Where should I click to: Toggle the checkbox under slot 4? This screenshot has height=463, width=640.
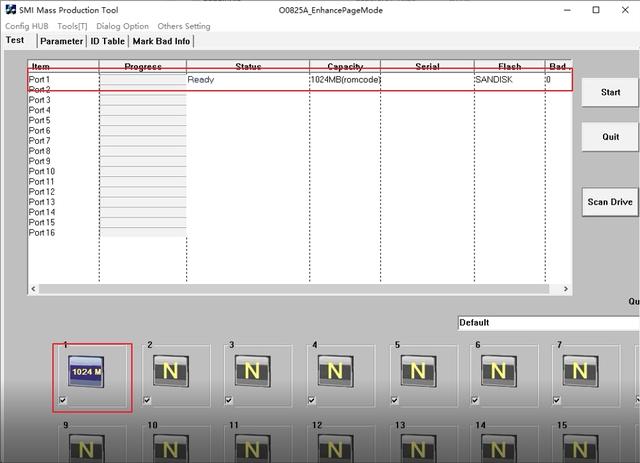[312, 400]
